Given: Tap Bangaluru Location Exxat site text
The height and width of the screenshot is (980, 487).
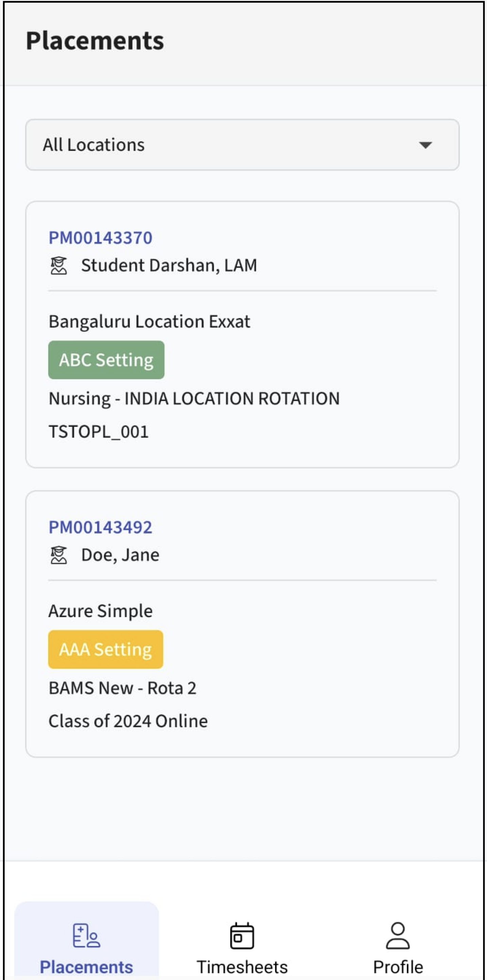Looking at the screenshot, I should (149, 321).
